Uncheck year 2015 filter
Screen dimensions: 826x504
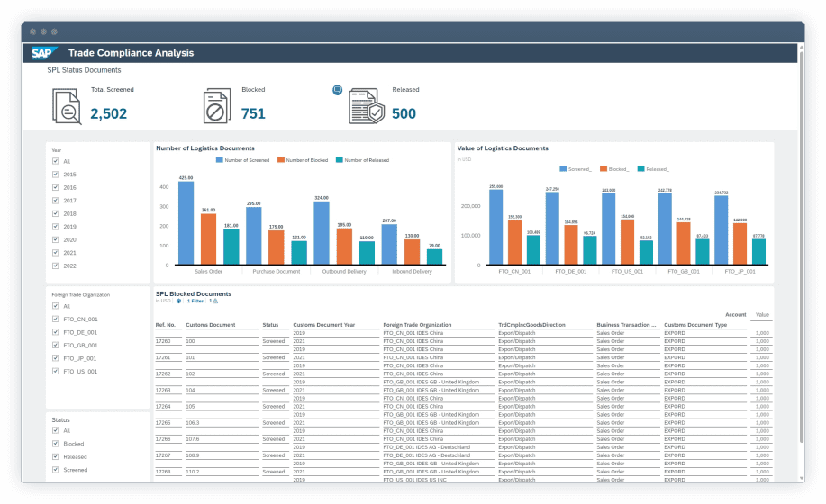[55, 174]
